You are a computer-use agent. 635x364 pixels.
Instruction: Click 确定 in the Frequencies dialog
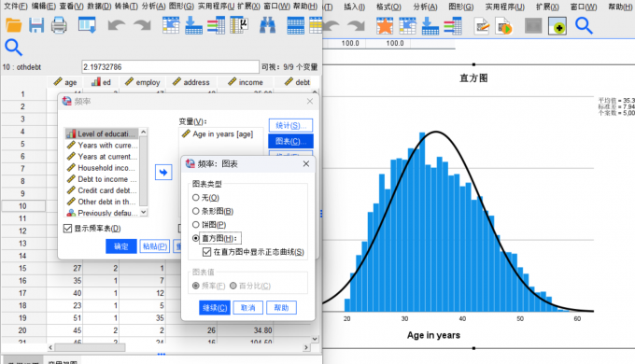pyautogui.click(x=121, y=246)
